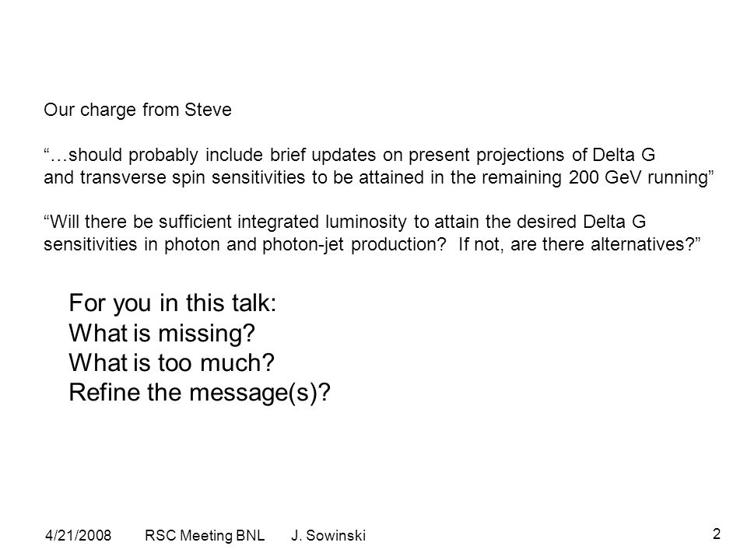Click the text 'Will there be sufficient integrated luminosity'
Screen dimensions: 747x560
[x=226, y=222]
